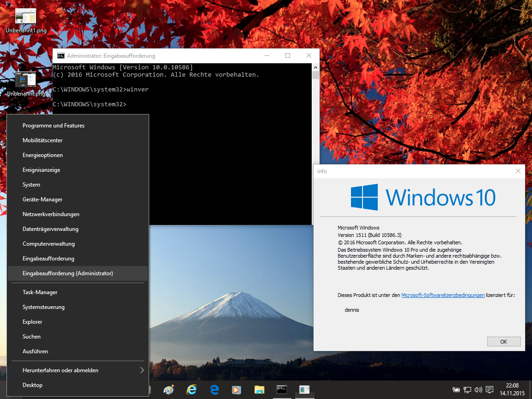The image size is (532, 399).
Task: Open Ereignisanzeige from the menu
Action: pyautogui.click(x=78, y=169)
